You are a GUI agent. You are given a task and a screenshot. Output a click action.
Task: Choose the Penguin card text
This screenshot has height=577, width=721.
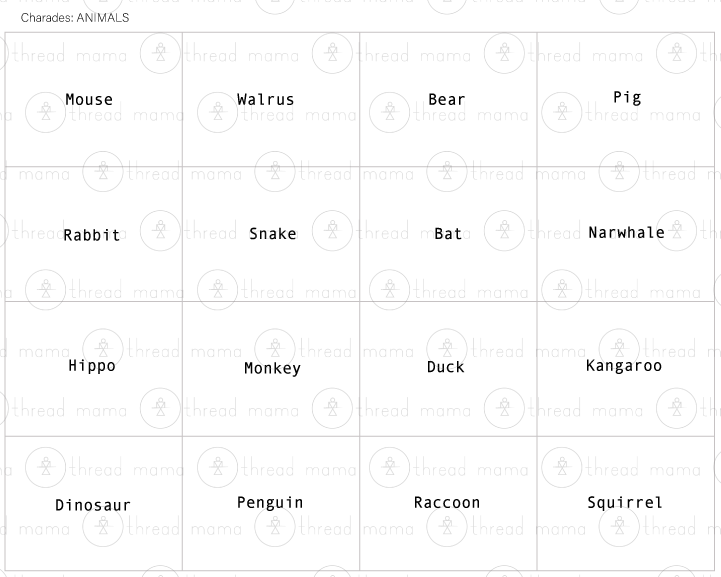[270, 503]
